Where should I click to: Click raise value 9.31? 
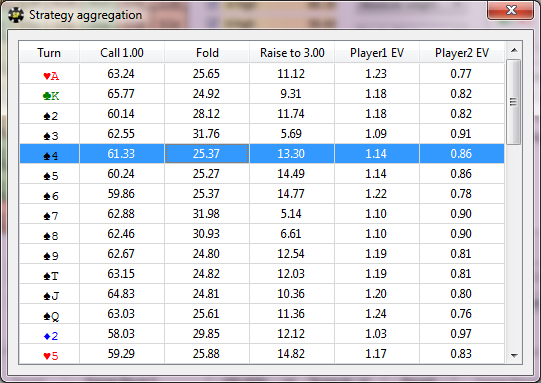(x=291, y=94)
